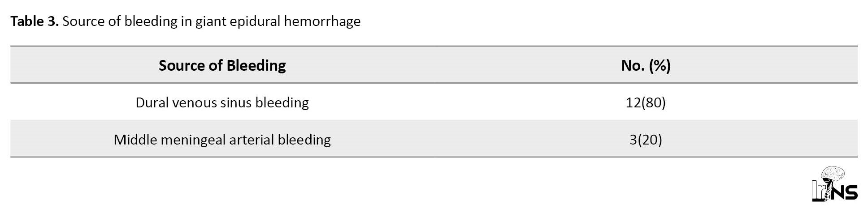The height and width of the screenshot is (217, 868).
Task: Click the word "Source" in the caption
Action: 83,21
